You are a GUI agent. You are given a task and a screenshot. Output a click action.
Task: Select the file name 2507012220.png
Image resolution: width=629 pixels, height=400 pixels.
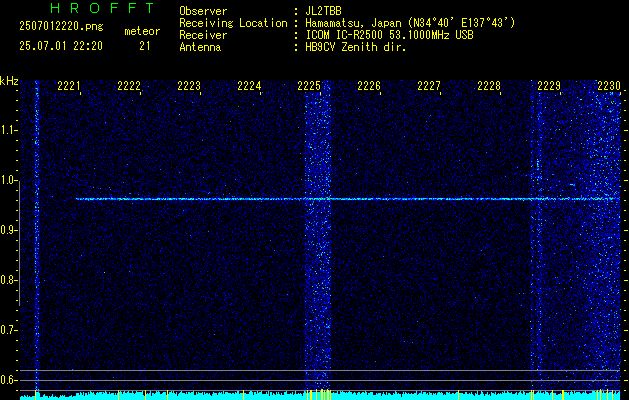click(61, 27)
